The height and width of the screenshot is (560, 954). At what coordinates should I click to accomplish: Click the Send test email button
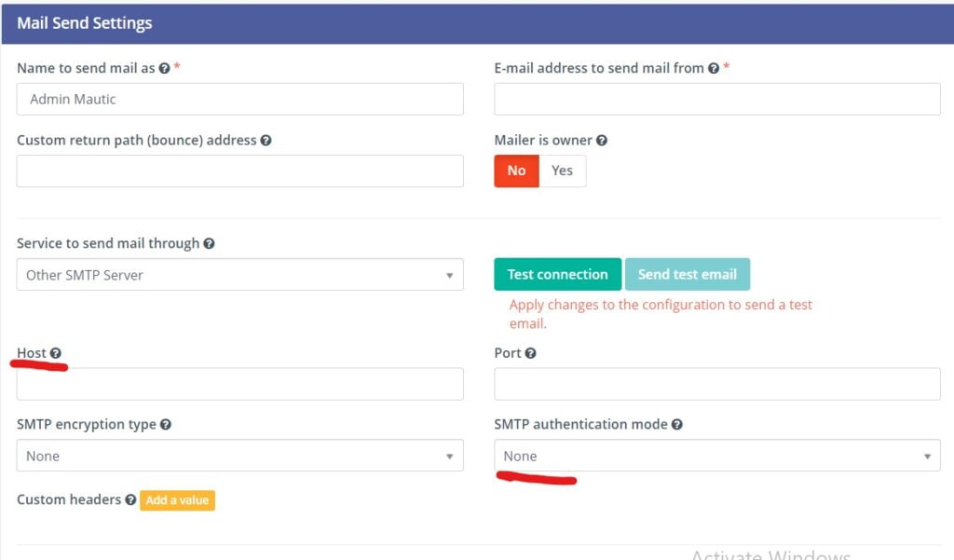688,275
